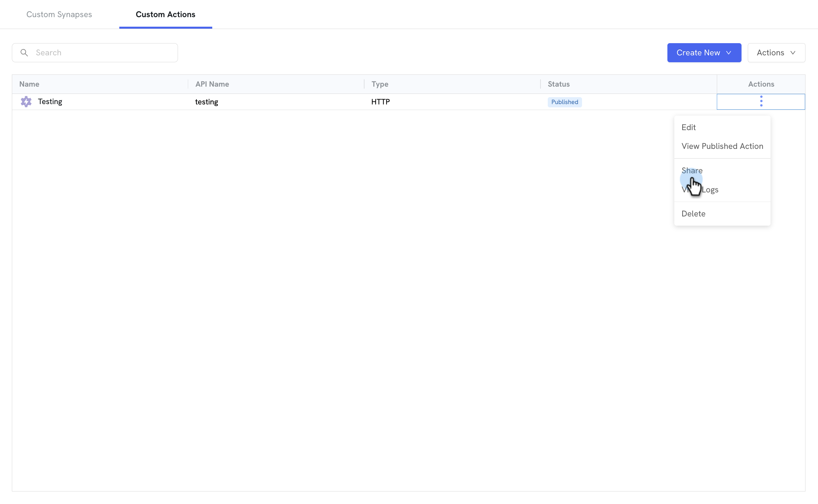The image size is (818, 504).
Task: Focus the Search input field
Action: click(x=95, y=53)
